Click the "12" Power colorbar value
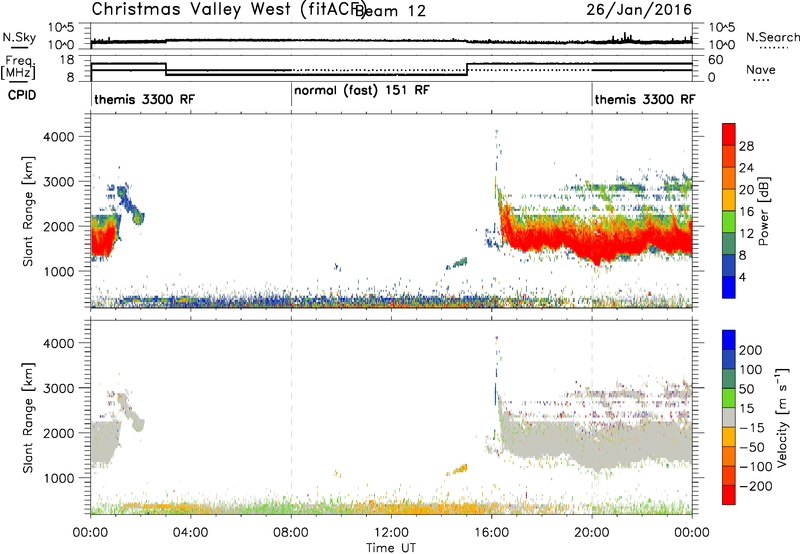800x554 pixels. 746,234
